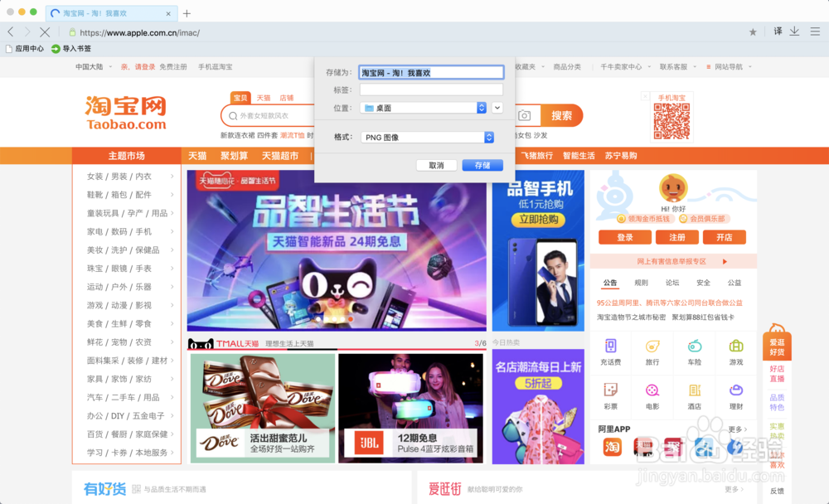Open 飞猪旅行 in nav bar
Image resolution: width=829 pixels, height=504 pixels.
536,156
